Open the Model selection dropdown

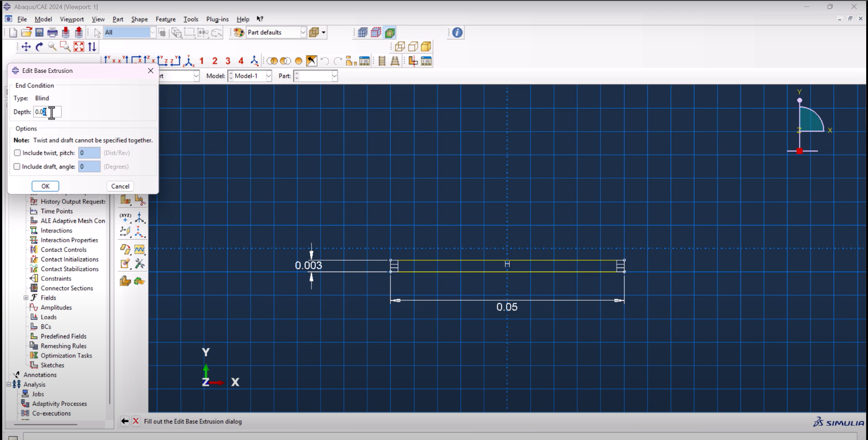268,76
